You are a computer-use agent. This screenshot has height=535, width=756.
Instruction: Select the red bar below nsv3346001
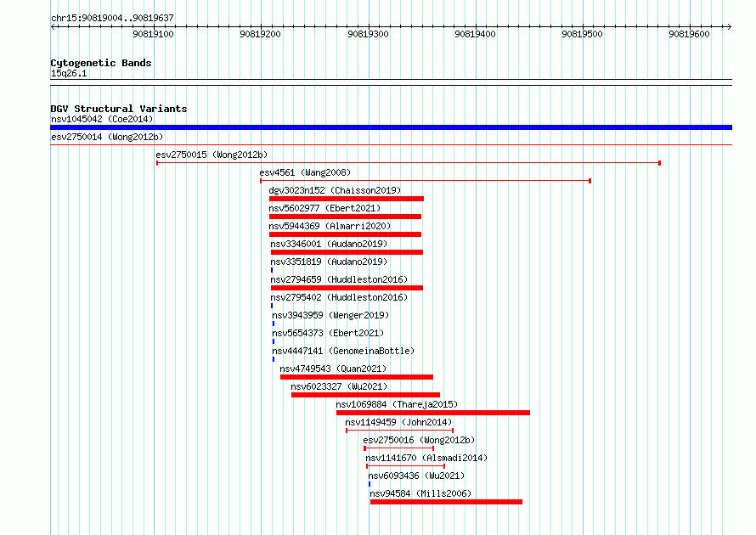click(x=347, y=252)
